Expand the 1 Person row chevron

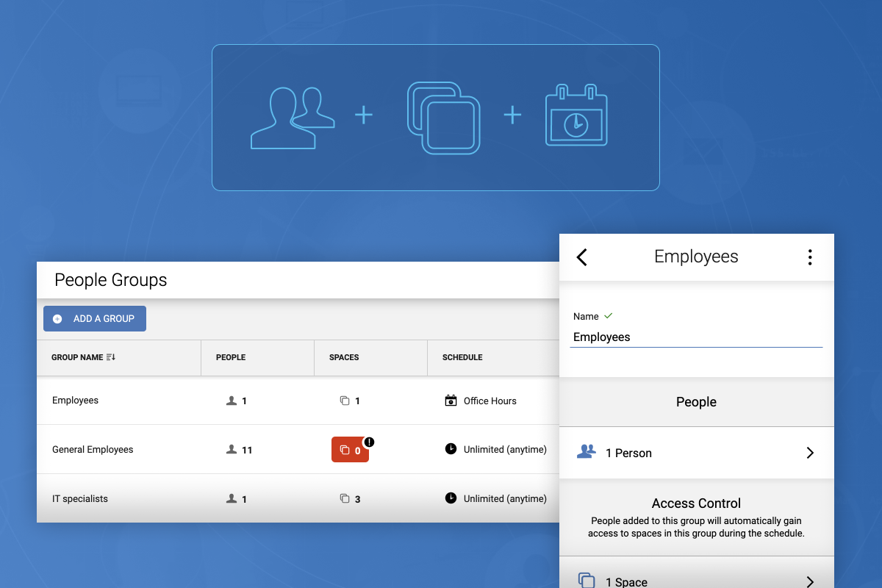pos(810,453)
